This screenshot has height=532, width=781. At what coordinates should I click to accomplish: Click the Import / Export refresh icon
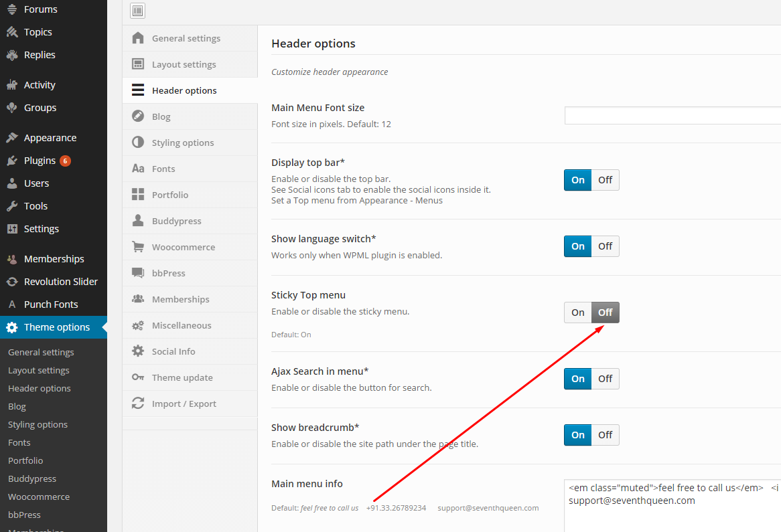138,404
